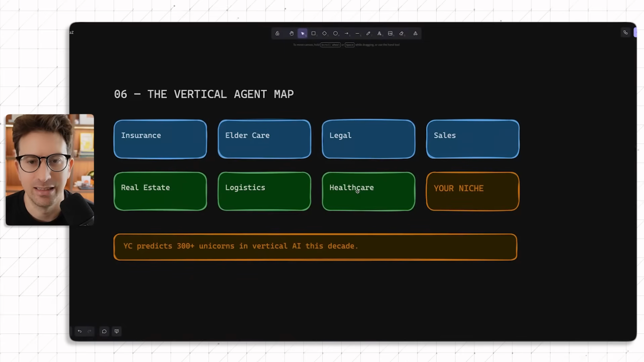Image resolution: width=644 pixels, height=362 pixels.
Task: Select the Insurance box on canvas
Action: pyautogui.click(x=160, y=139)
